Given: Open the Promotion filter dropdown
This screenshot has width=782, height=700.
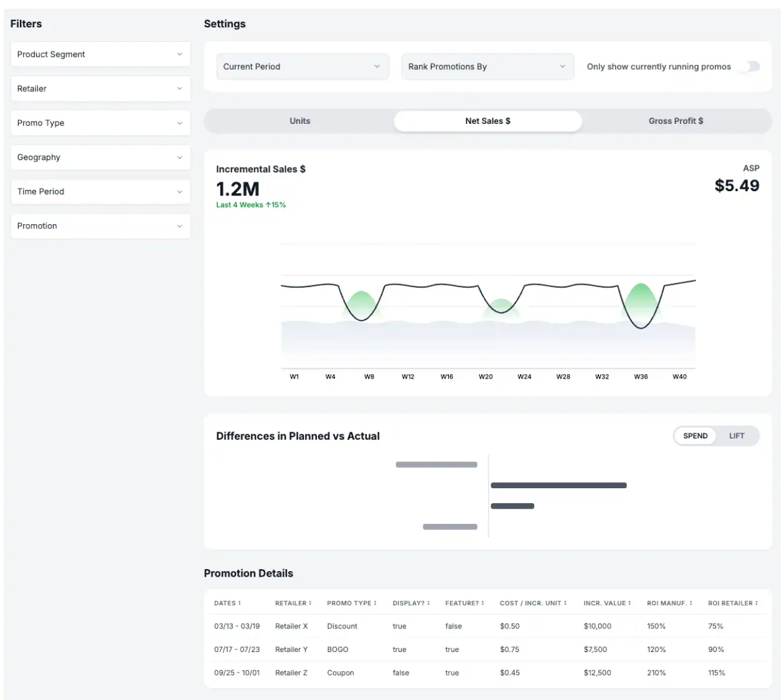Looking at the screenshot, I should click(x=100, y=225).
